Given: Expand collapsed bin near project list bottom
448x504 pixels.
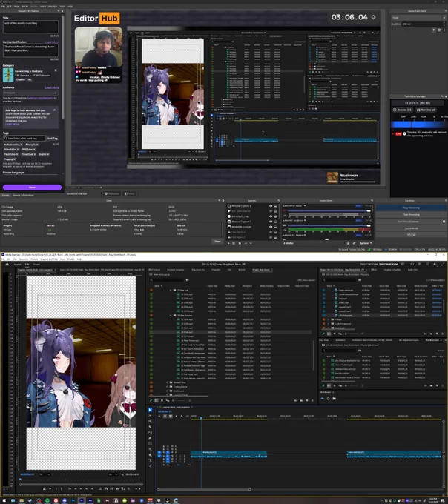Looking at the screenshot, I should 167,382.
